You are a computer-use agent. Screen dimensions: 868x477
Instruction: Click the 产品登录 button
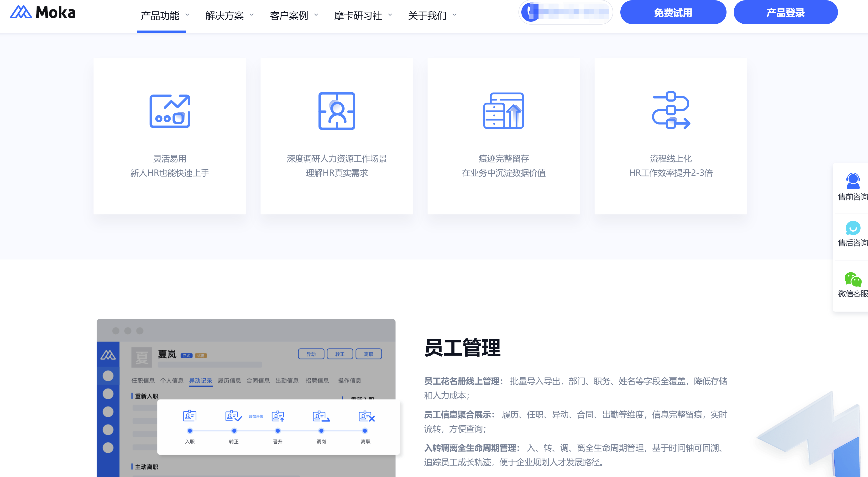click(785, 13)
